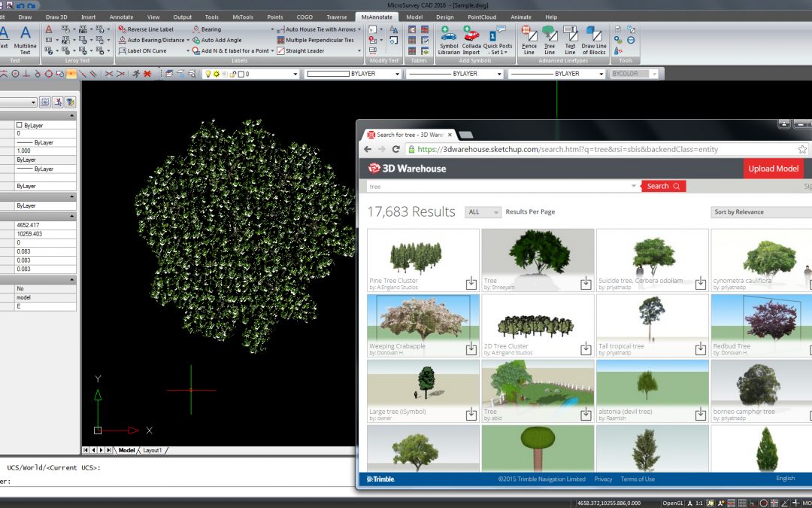Click the Reverse Line Label tool

coord(150,29)
